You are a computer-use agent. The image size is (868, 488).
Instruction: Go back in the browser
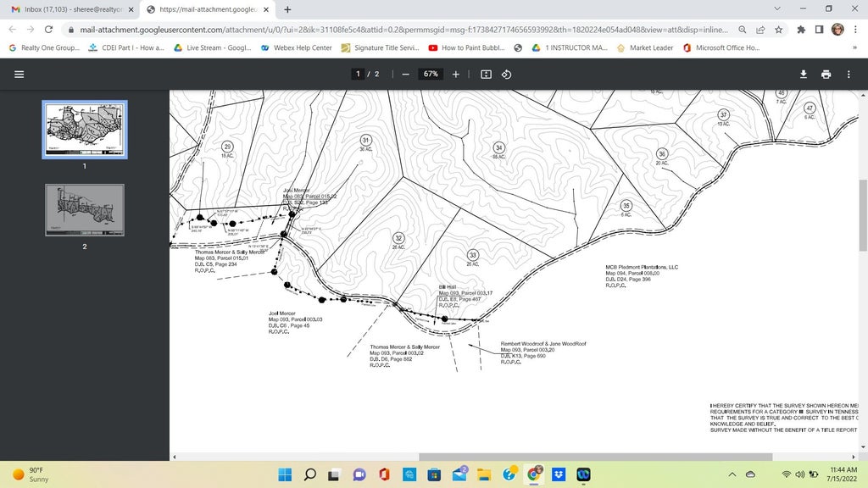[x=12, y=30]
